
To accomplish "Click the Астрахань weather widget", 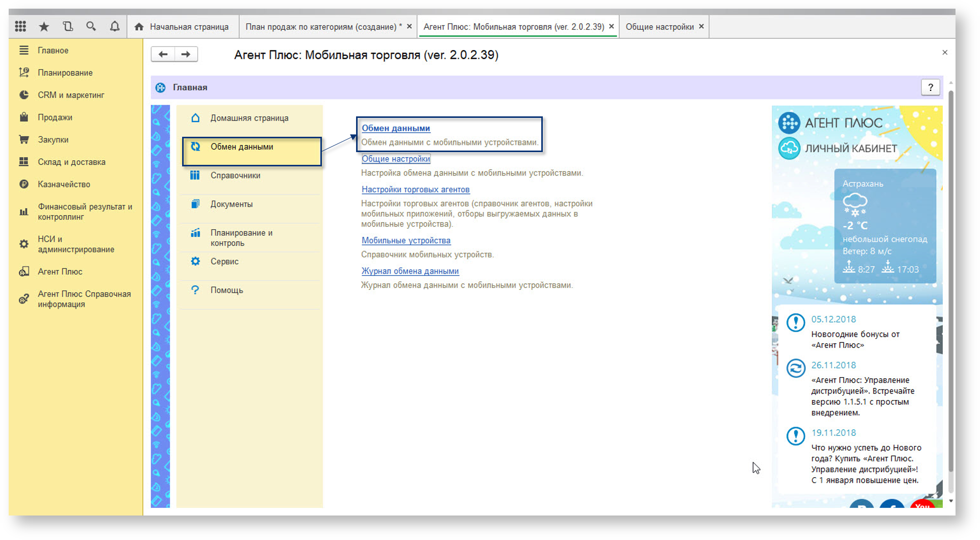I will [885, 226].
